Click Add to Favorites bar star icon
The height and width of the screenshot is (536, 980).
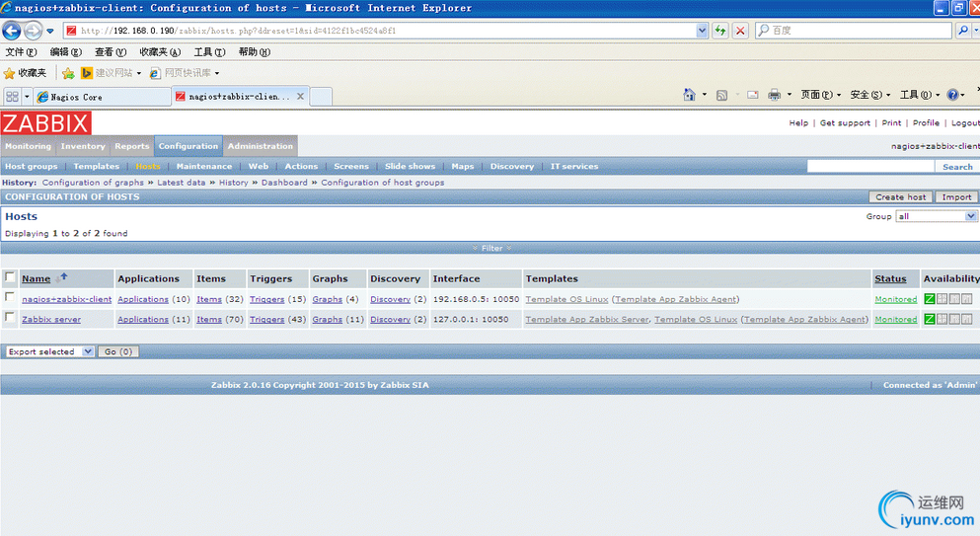pyautogui.click(x=68, y=73)
